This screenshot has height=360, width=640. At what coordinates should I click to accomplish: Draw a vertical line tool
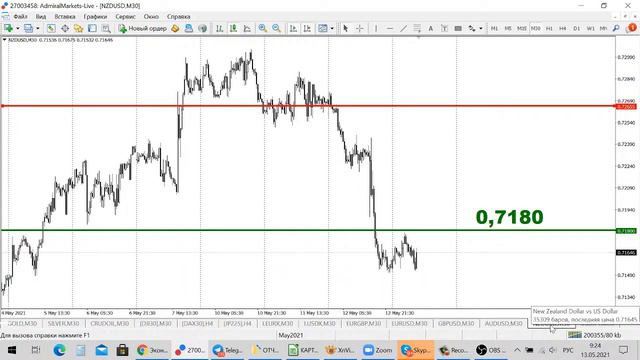tap(376, 28)
